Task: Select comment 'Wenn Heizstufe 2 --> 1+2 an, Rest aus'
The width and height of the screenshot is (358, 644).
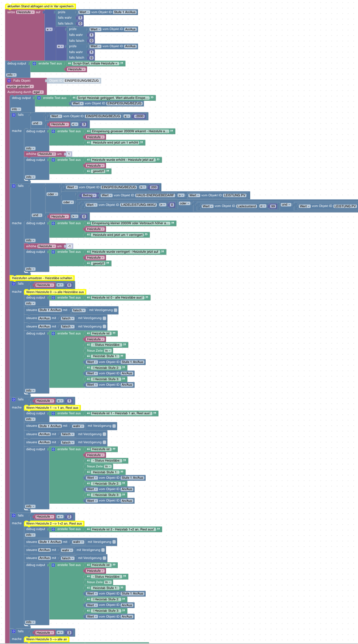Action: 54,523
